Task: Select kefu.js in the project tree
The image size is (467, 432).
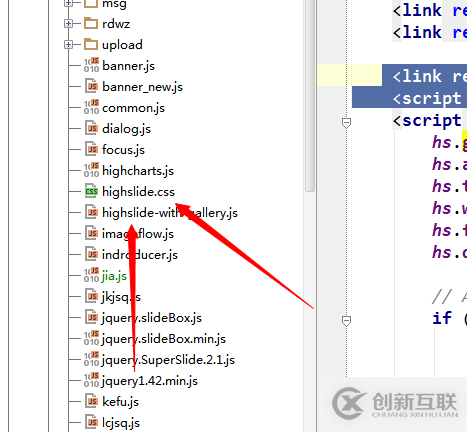Action: [x=120, y=402]
